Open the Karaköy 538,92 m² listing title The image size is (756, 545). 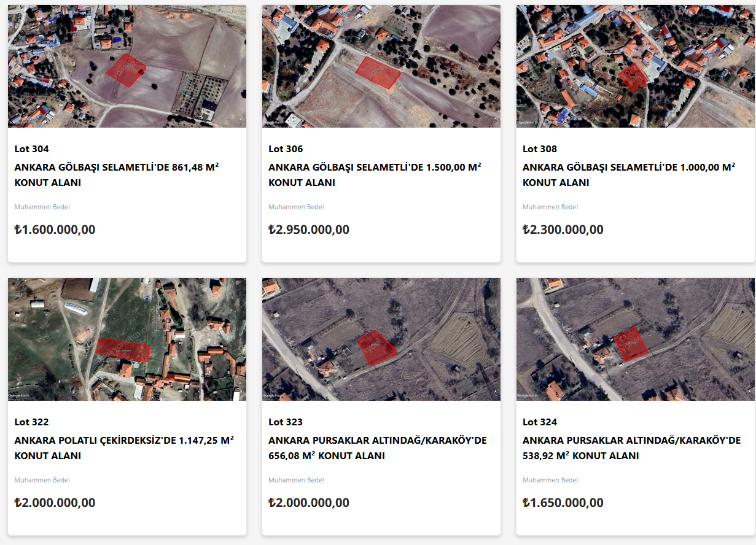click(632, 447)
